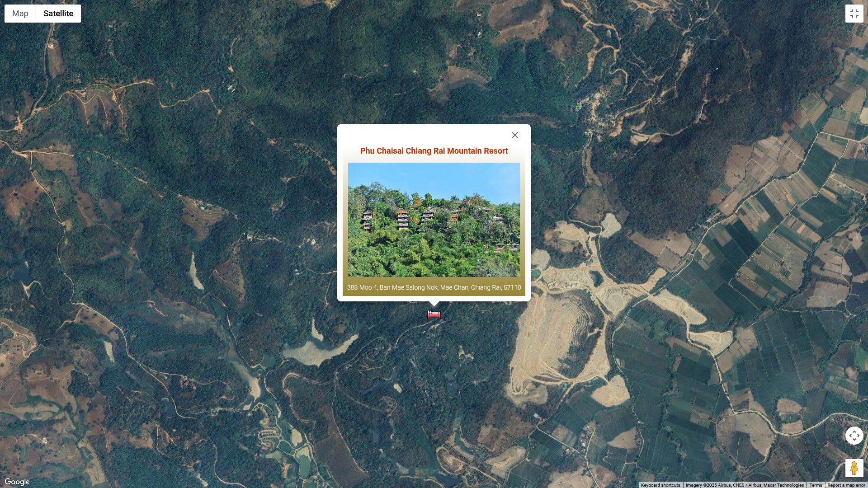The image size is (868, 488).
Task: Open the Terms link
Action: coord(816,485)
